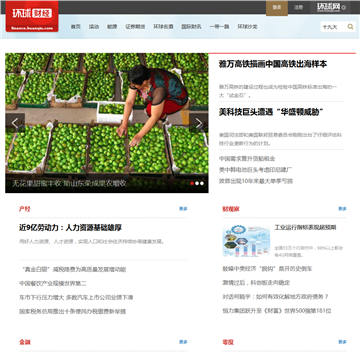Select the second carousel dot

coord(197,183)
